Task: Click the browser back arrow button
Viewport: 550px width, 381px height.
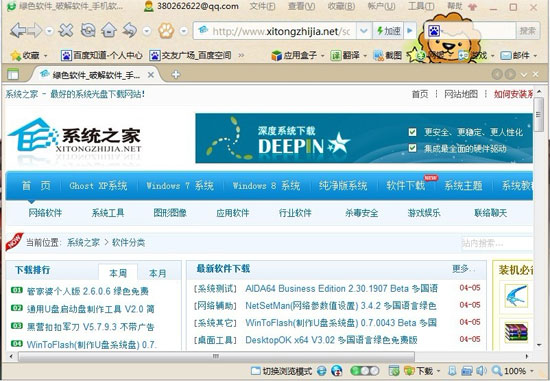Action: [18, 31]
